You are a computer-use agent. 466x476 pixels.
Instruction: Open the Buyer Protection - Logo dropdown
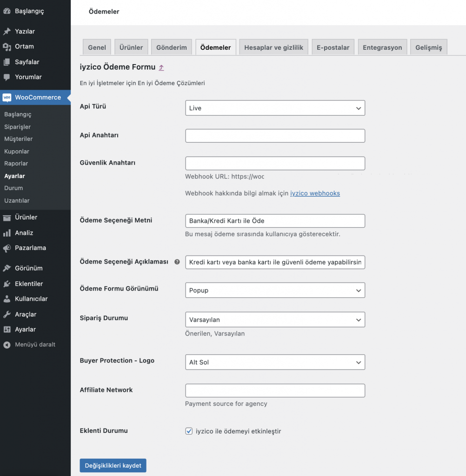[275, 362]
